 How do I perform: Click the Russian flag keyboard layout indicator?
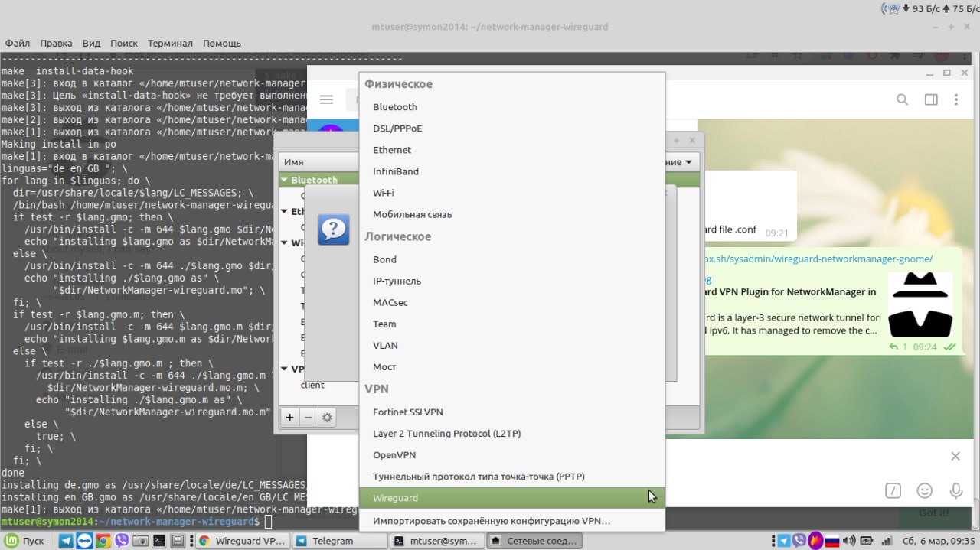(x=832, y=541)
